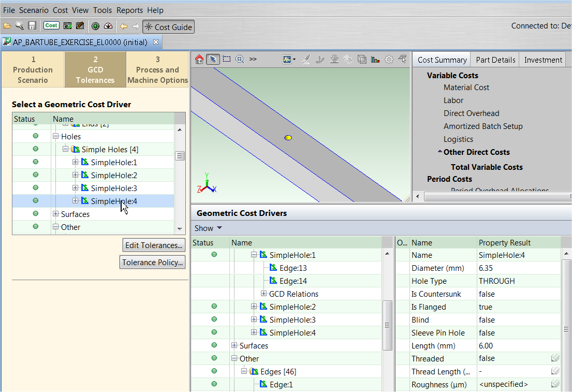Open the Show dropdown in Geometric Cost Drivers

click(x=208, y=228)
